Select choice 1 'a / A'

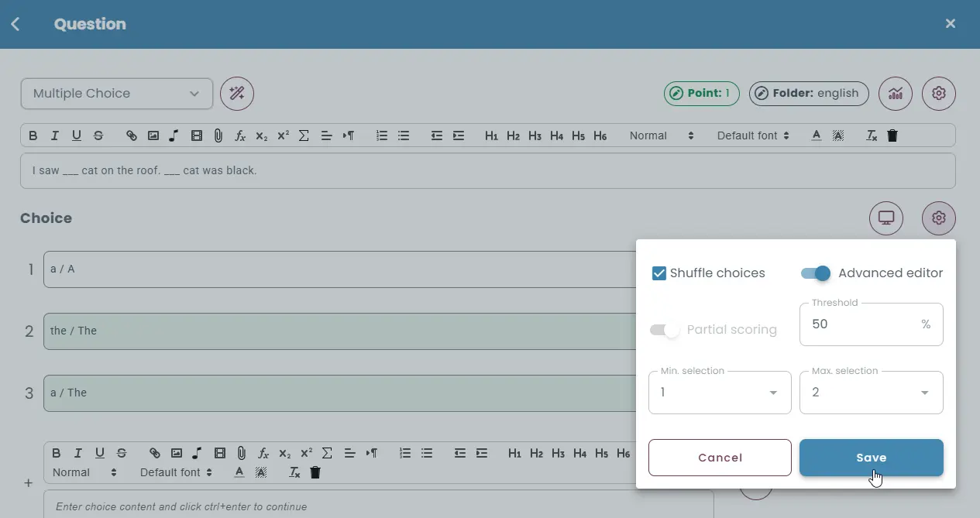click(339, 269)
